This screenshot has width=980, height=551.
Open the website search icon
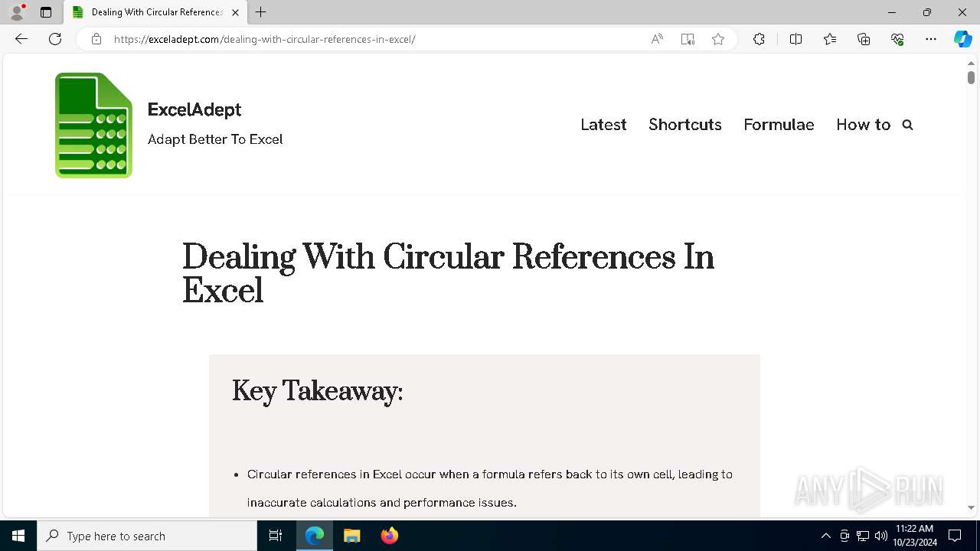[x=907, y=125]
